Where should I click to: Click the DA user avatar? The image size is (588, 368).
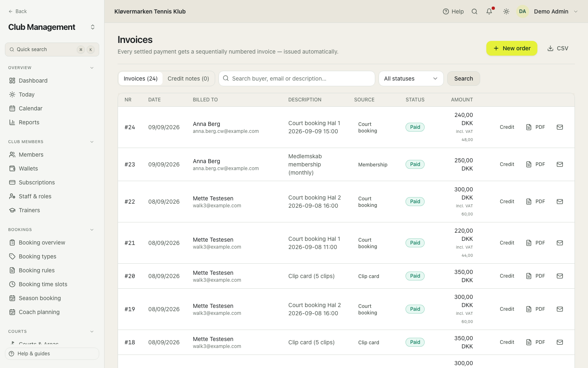point(523,11)
